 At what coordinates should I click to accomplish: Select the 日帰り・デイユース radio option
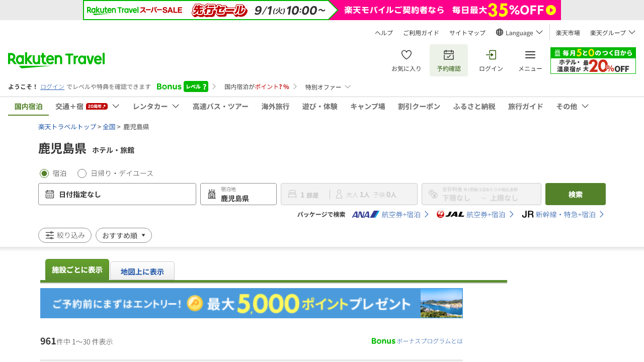pyautogui.click(x=82, y=173)
